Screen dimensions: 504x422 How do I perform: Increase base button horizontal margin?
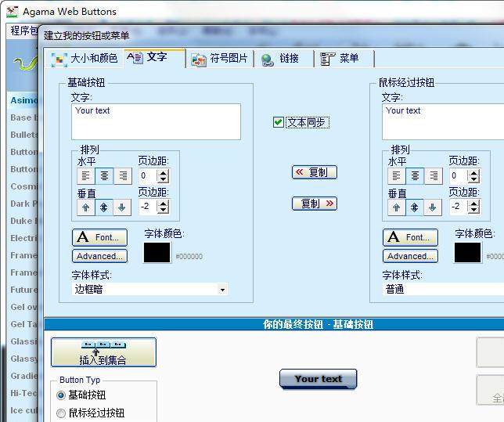point(164,173)
